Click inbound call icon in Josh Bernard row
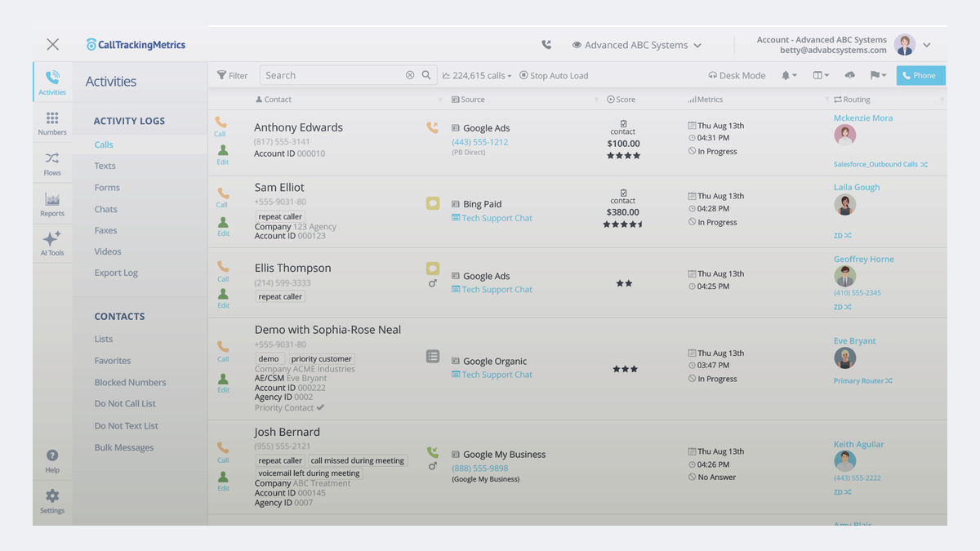Viewport: 980px width, 551px height. pos(432,452)
